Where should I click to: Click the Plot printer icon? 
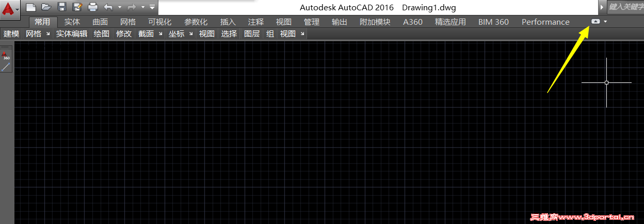[93, 7]
